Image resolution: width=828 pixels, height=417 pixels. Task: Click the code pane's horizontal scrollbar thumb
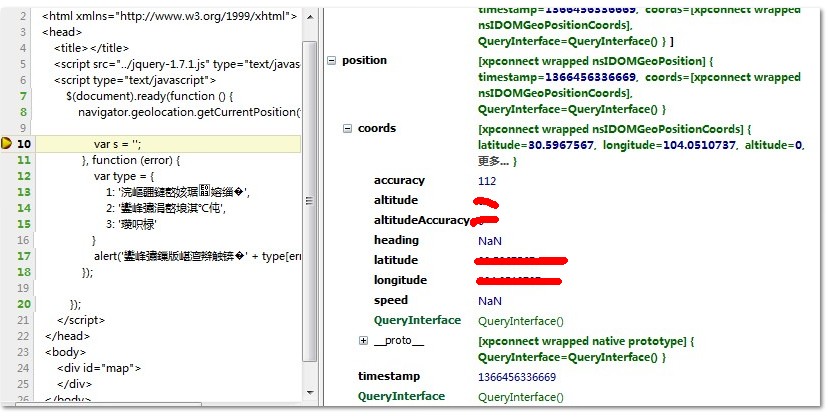pos(108,405)
